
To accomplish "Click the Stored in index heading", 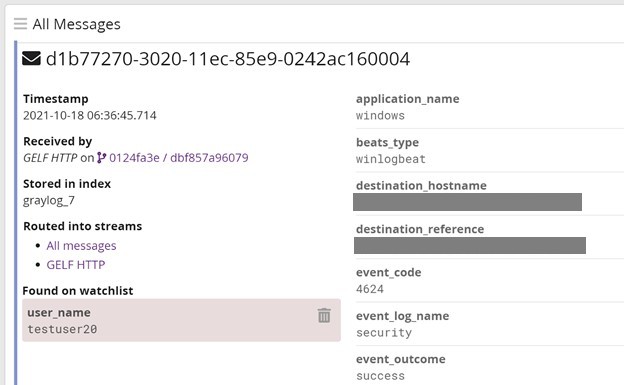I will [67, 184].
